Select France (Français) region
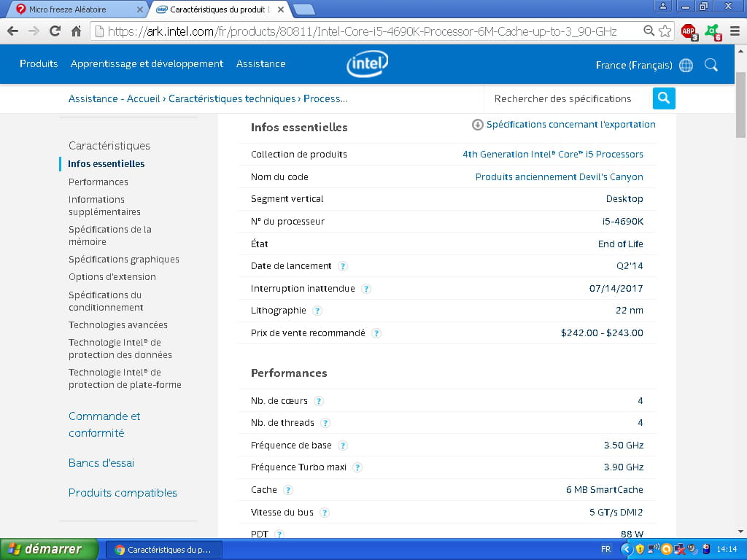 pyautogui.click(x=634, y=65)
